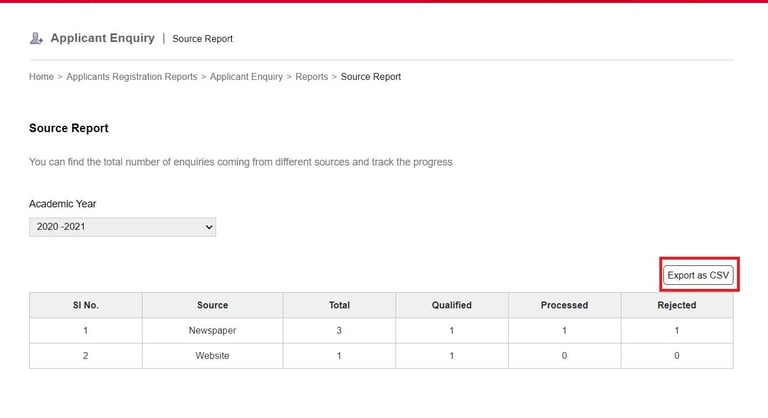The image size is (768, 418).
Task: Open Applicant Enquiry breadcrumb link
Action: click(246, 76)
